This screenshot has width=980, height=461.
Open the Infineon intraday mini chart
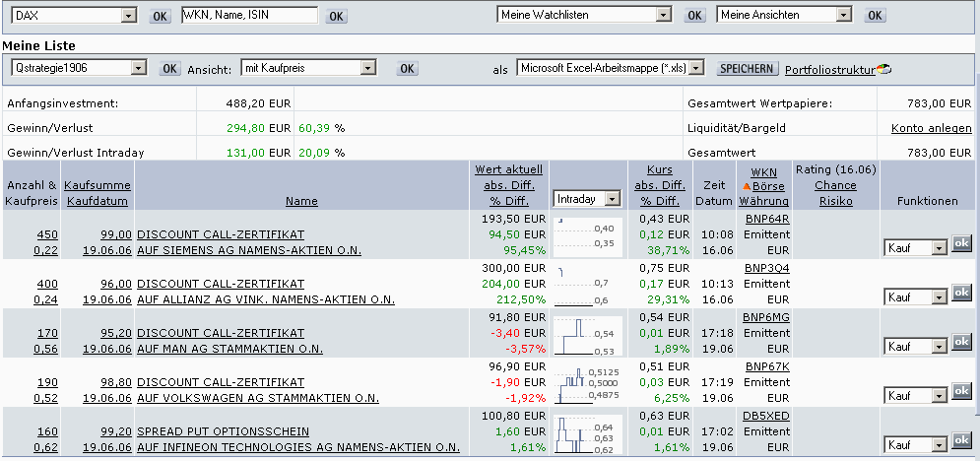(588, 432)
